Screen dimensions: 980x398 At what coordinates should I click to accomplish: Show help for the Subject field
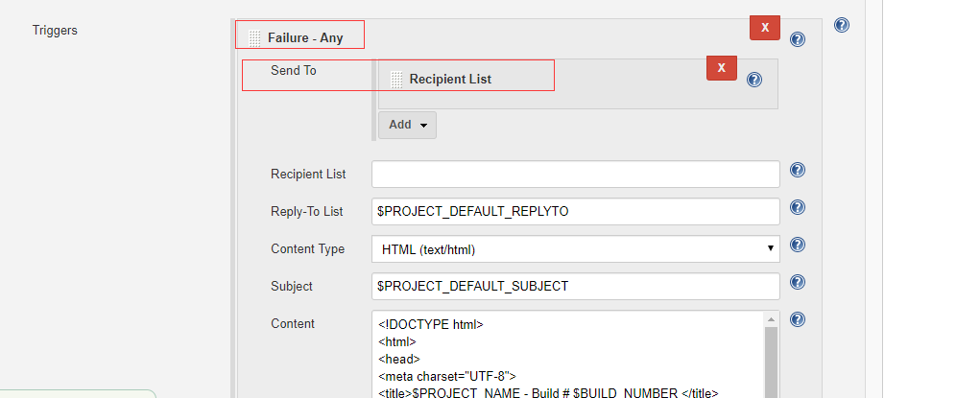797,282
